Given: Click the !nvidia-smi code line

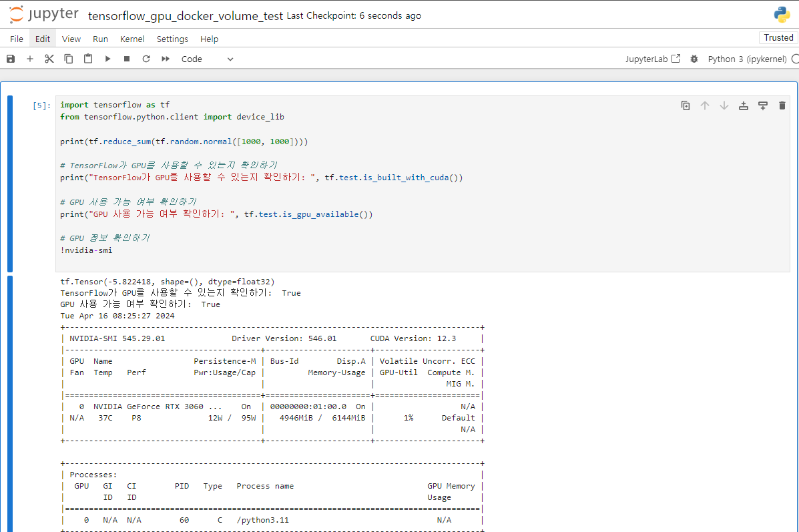Looking at the screenshot, I should (x=86, y=250).
